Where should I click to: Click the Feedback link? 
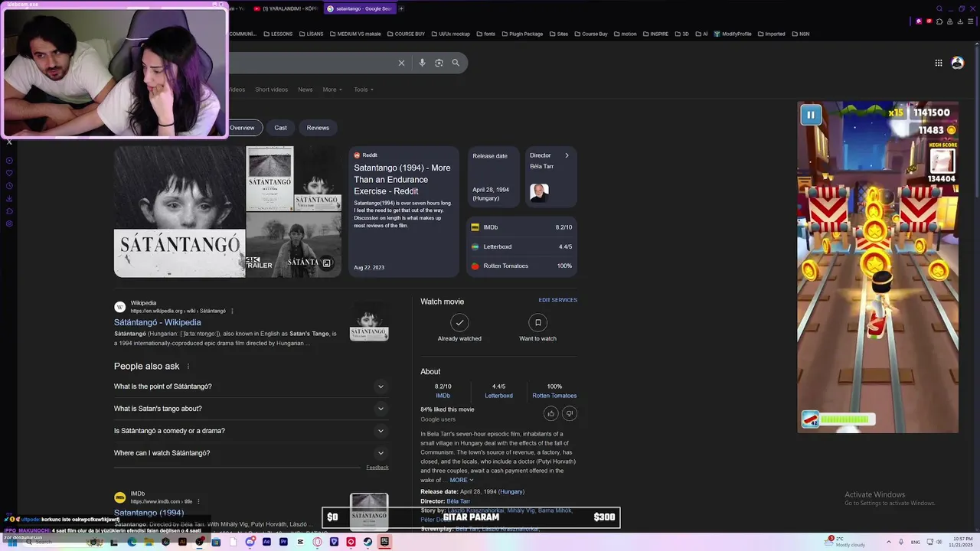tap(377, 467)
